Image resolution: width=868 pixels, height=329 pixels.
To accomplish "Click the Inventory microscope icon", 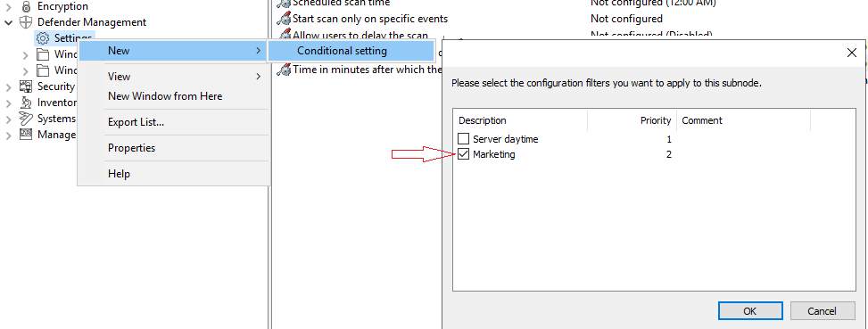I will (x=26, y=103).
